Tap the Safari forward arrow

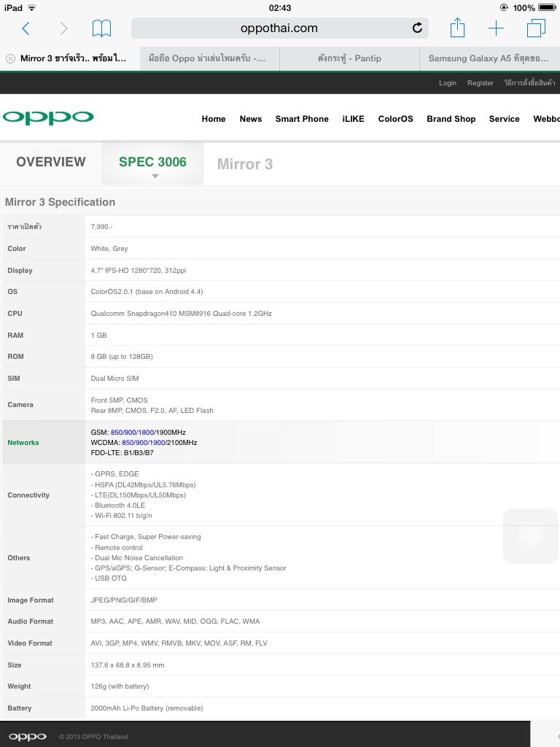click(64, 28)
